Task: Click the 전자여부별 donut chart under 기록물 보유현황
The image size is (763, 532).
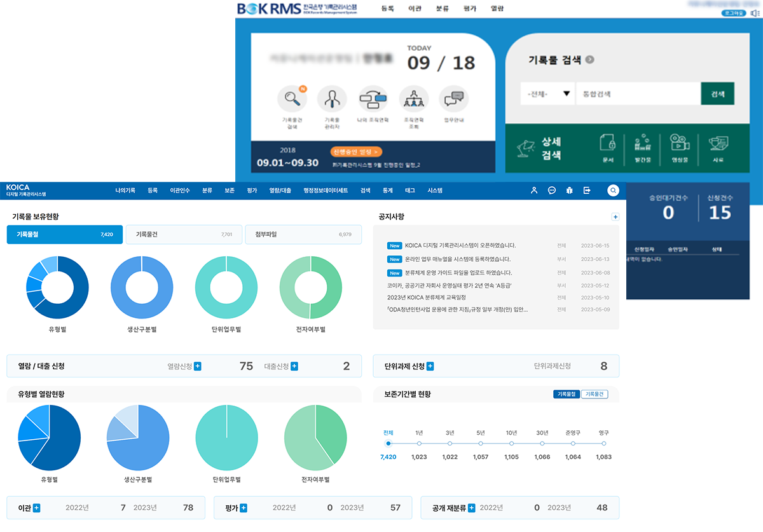Action: pyautogui.click(x=311, y=287)
